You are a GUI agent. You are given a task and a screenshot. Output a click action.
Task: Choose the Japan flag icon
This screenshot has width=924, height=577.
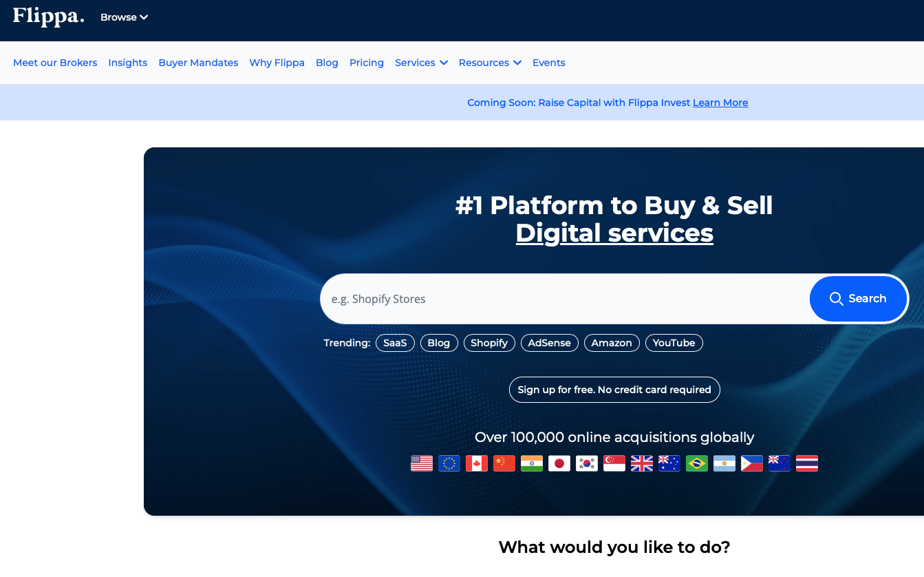559,463
